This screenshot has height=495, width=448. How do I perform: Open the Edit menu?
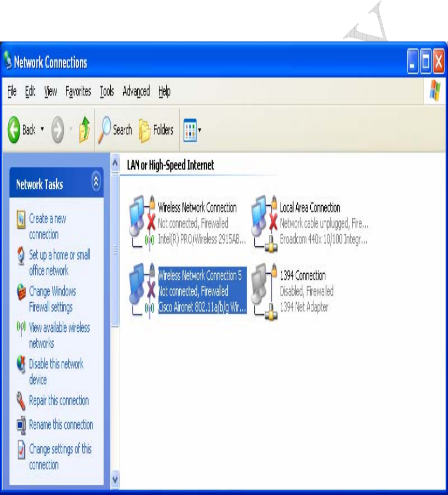click(30, 92)
